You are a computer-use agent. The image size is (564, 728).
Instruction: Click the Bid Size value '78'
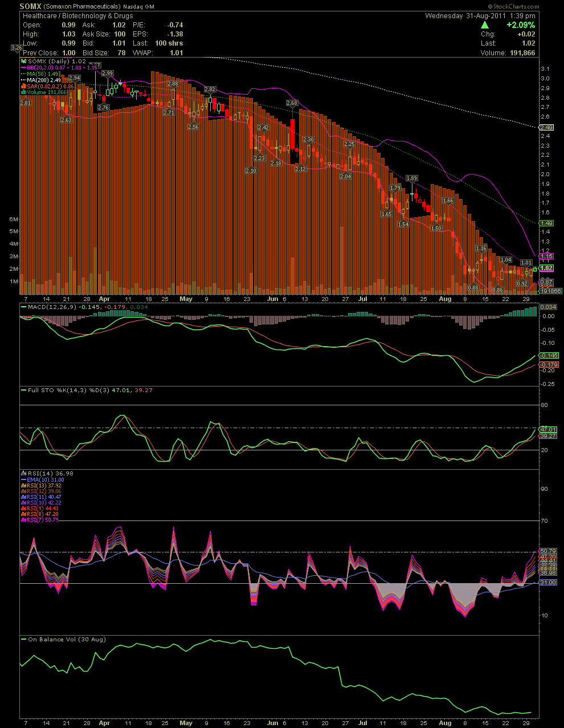[121, 52]
